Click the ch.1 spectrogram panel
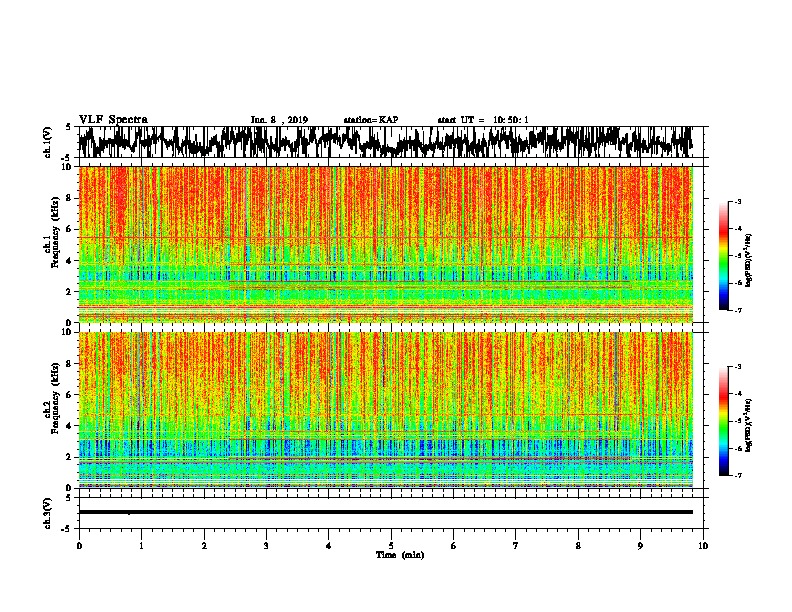792x612 pixels. click(386, 244)
